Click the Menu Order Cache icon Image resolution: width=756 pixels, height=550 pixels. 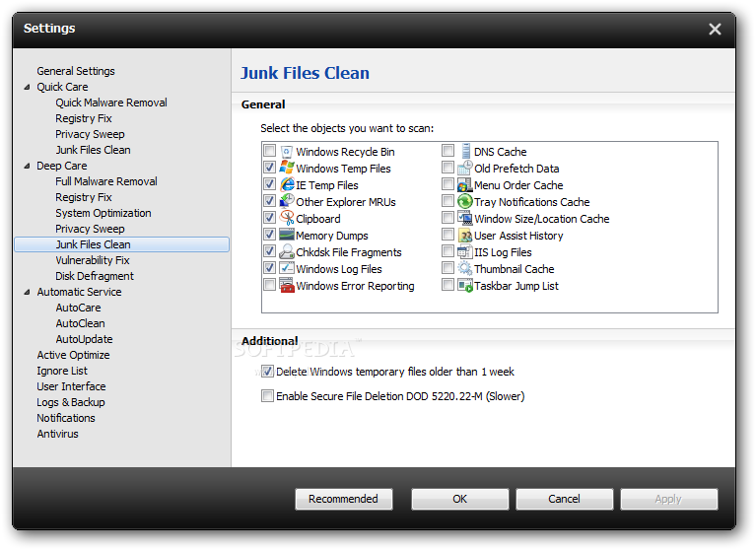point(465,184)
